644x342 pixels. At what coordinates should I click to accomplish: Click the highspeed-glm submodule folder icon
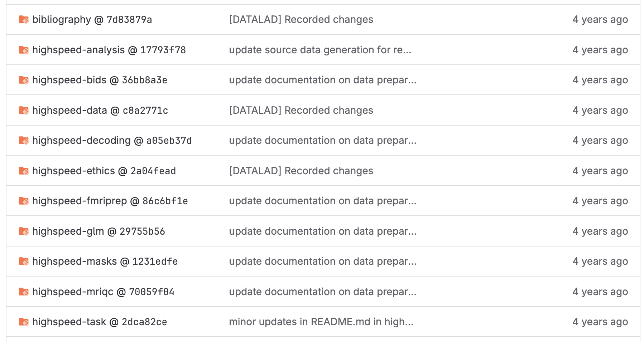[24, 231]
